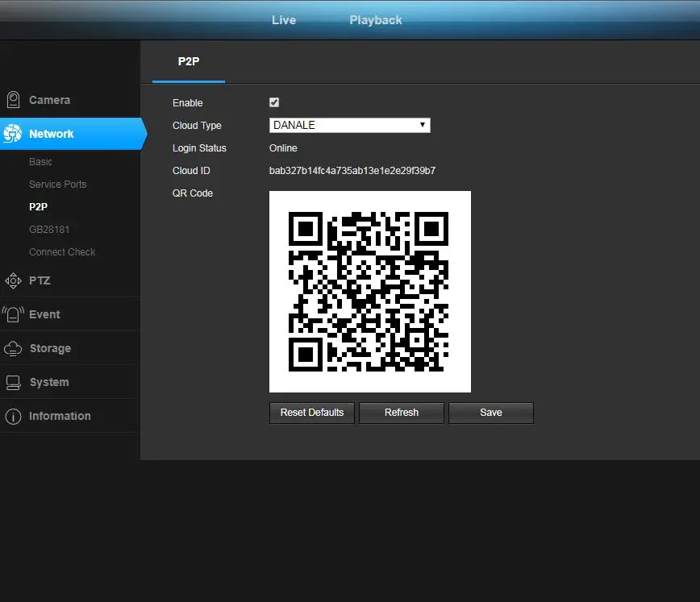Open the Network menu label
700x602 pixels.
pos(52,134)
